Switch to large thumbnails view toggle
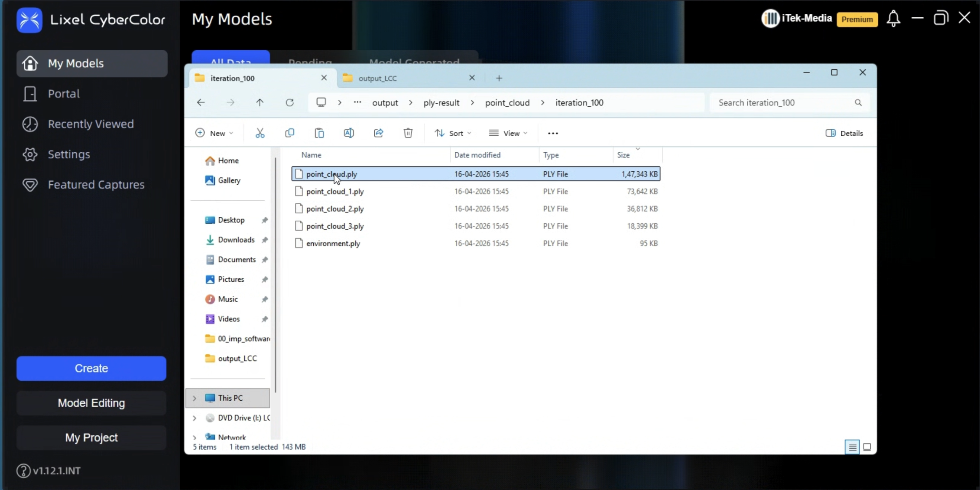980x490 pixels. pyautogui.click(x=867, y=447)
